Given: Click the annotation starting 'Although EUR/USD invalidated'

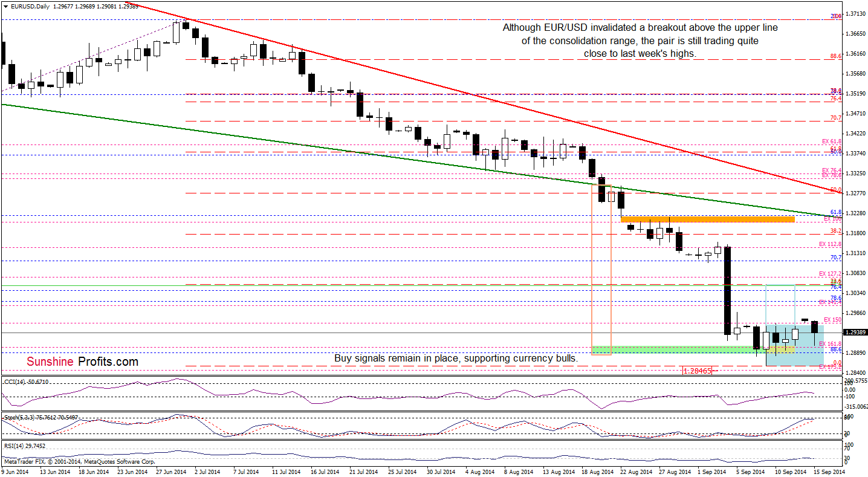Looking at the screenshot, I should click(640, 41).
